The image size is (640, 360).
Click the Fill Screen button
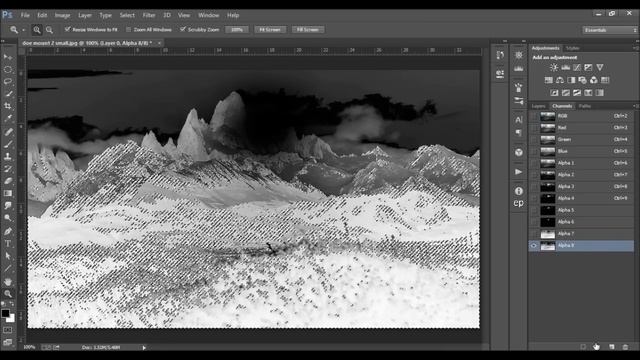coord(308,30)
